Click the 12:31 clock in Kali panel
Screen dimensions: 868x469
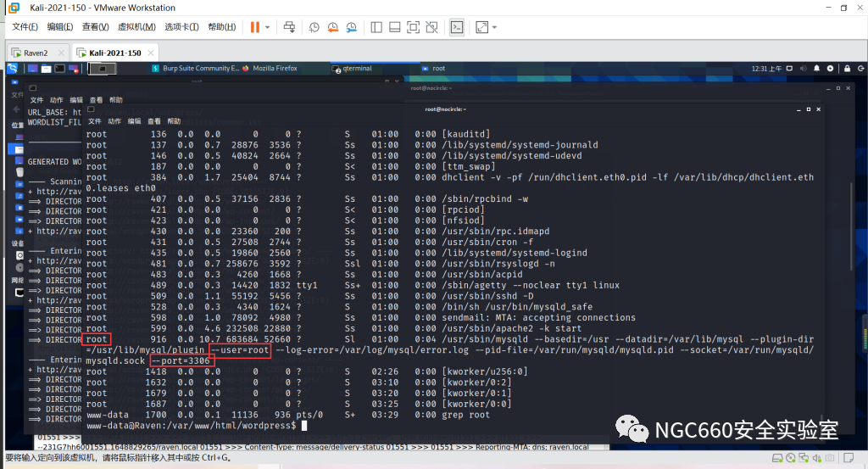pyautogui.click(x=766, y=69)
